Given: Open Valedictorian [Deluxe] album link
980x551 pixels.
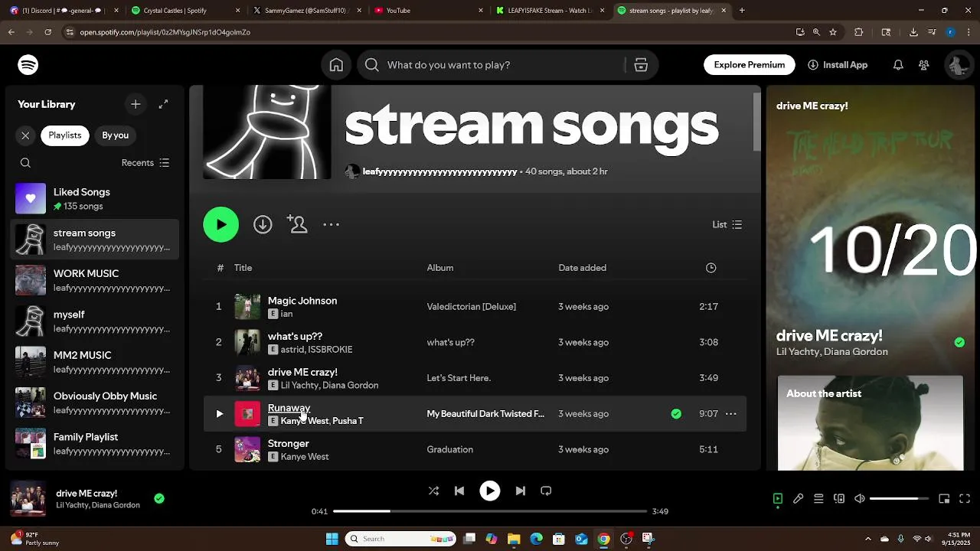Looking at the screenshot, I should (x=472, y=307).
